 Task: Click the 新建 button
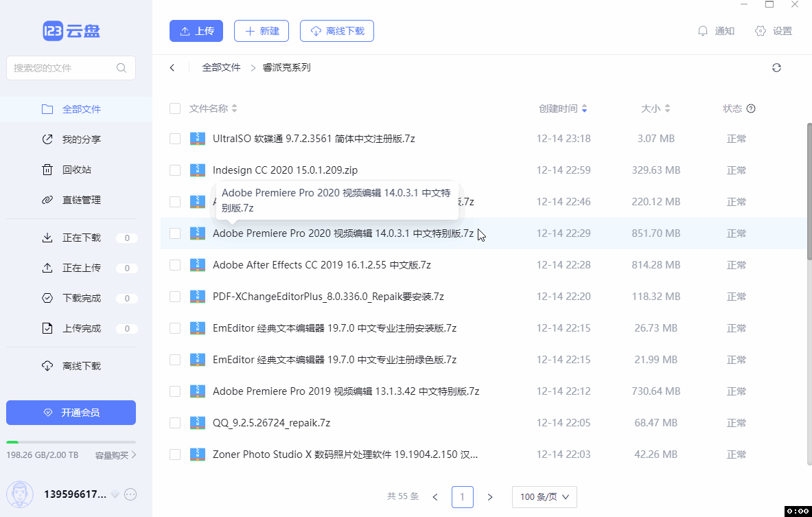pos(262,31)
